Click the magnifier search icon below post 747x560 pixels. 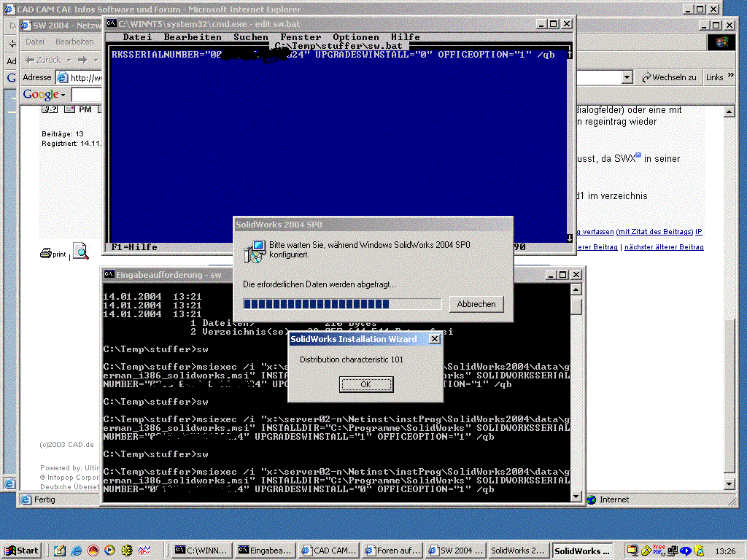[x=80, y=251]
